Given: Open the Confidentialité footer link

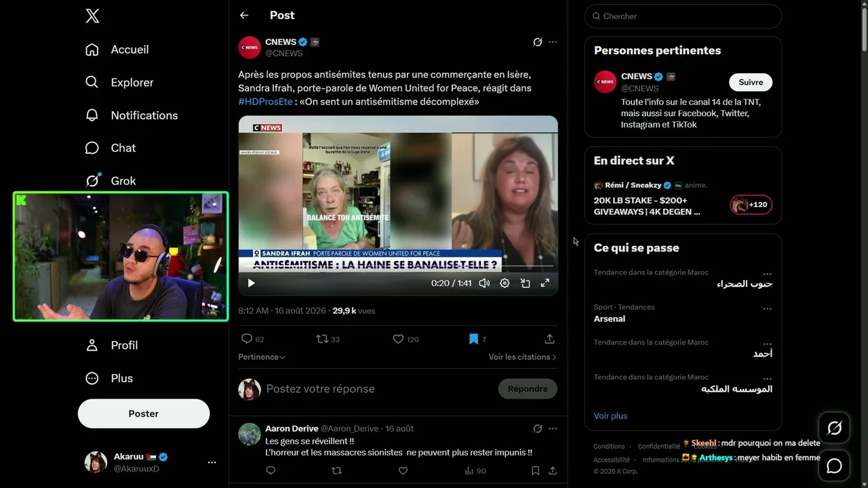Looking at the screenshot, I should [x=659, y=446].
